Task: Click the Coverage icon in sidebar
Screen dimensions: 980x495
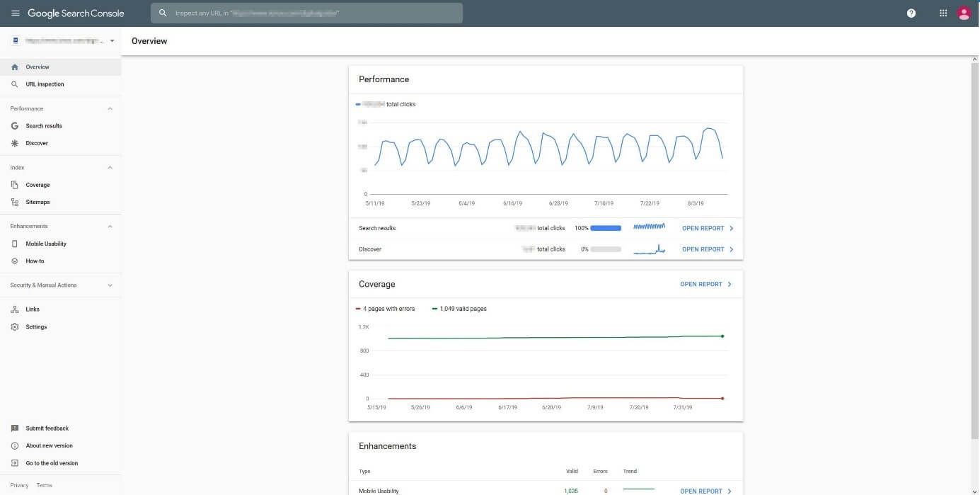Action: tap(15, 185)
